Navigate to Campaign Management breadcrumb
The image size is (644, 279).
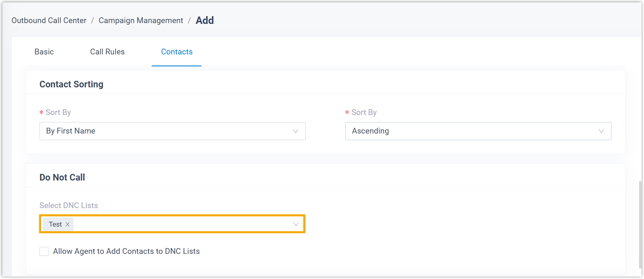[141, 21]
